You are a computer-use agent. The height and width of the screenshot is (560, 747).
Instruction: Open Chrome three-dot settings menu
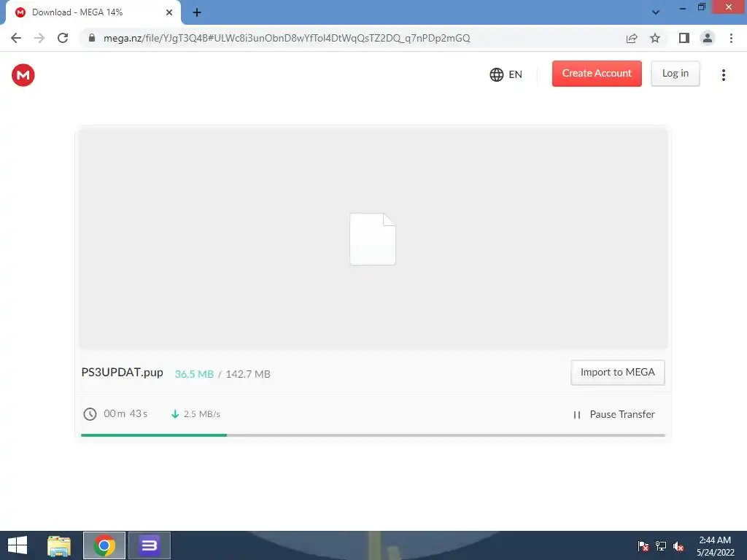731,38
